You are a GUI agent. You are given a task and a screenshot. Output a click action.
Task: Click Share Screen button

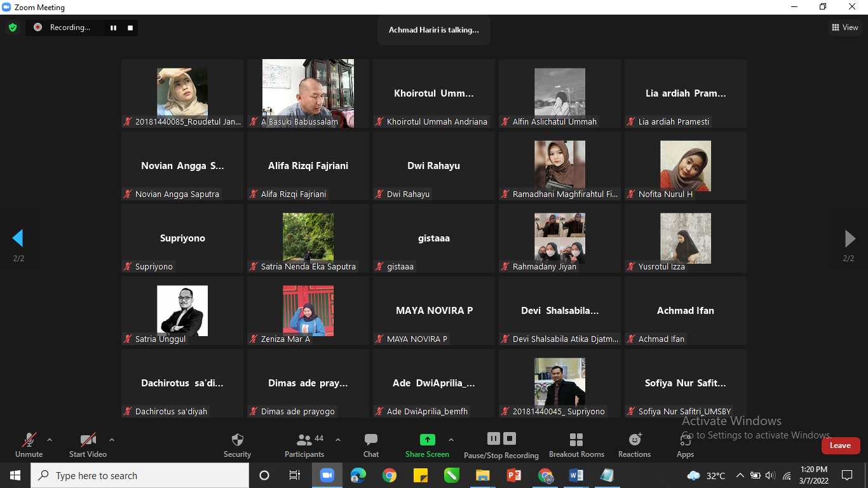[x=427, y=445]
